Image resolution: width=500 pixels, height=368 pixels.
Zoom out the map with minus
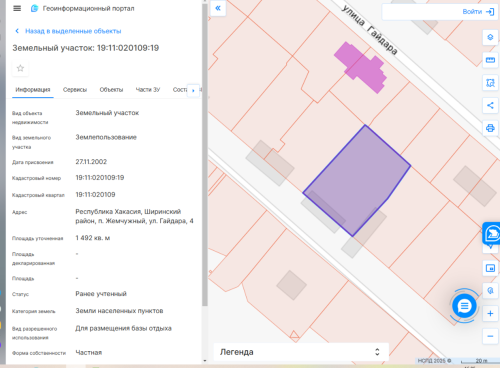(x=490, y=336)
